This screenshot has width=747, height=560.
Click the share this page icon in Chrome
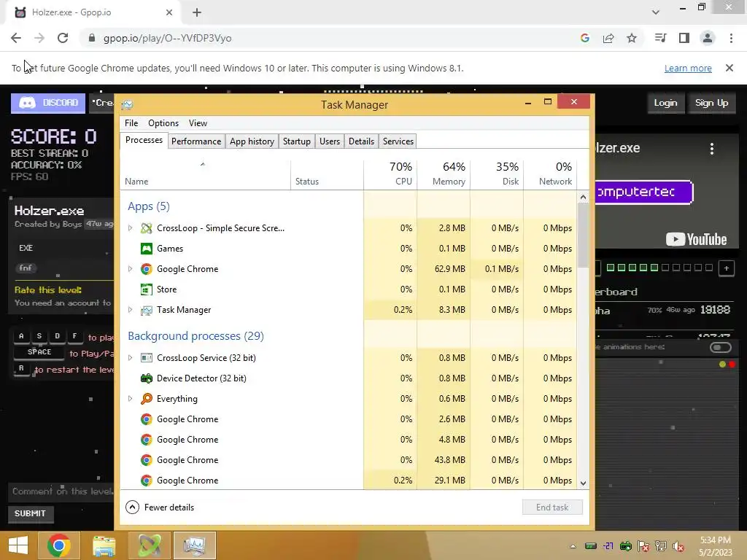click(608, 38)
